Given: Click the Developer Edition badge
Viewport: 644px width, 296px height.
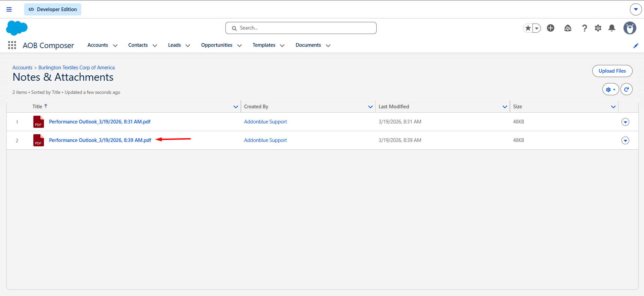Looking at the screenshot, I should 53,9.
